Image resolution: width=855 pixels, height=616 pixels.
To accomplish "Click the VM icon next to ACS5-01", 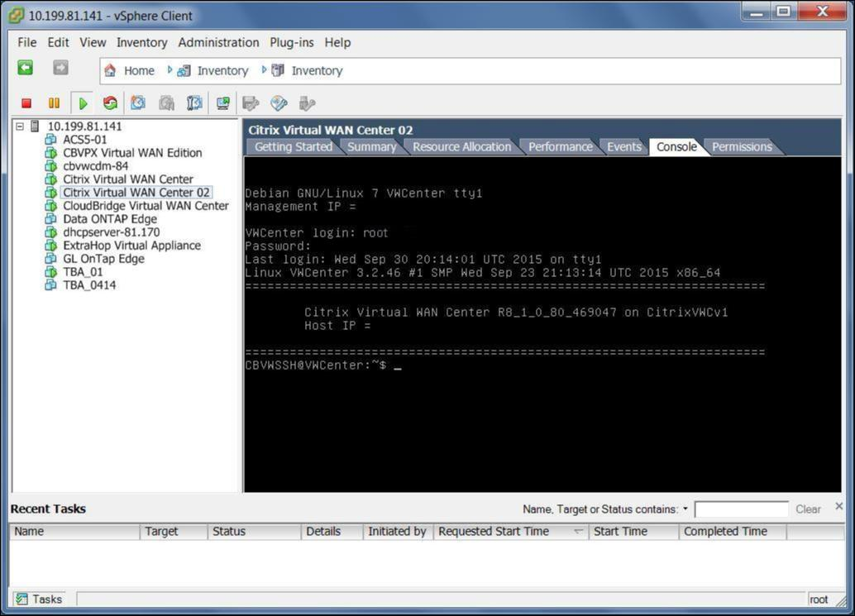I will pyautogui.click(x=50, y=140).
